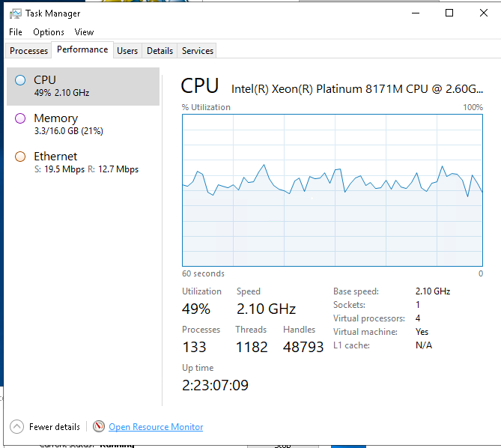Screen dimensions: 501x448
Task: Switch to the Processes tab
Action: [x=29, y=51]
